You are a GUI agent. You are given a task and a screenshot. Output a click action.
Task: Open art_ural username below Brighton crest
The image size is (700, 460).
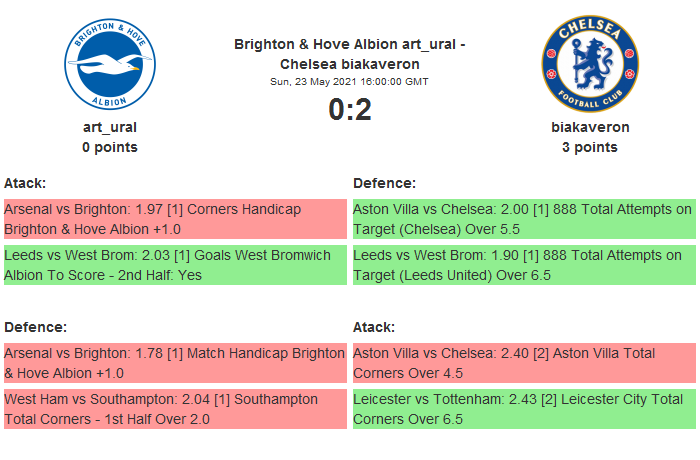pos(109,127)
